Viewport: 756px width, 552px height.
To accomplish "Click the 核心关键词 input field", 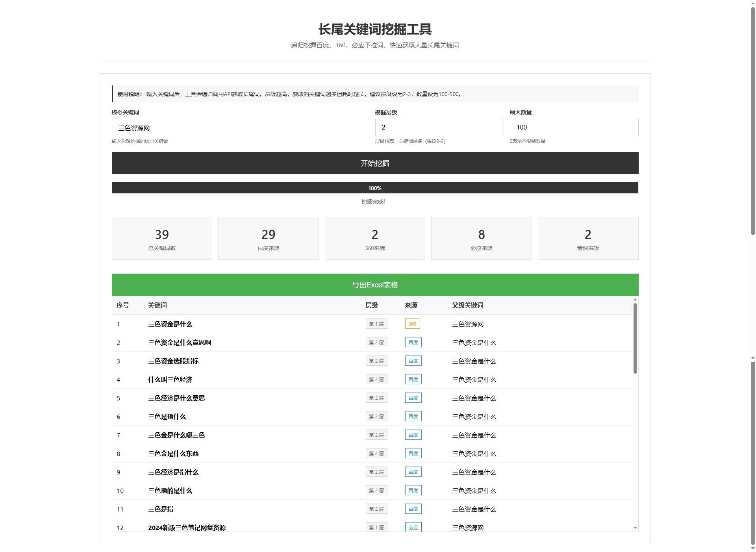I will tap(240, 127).
